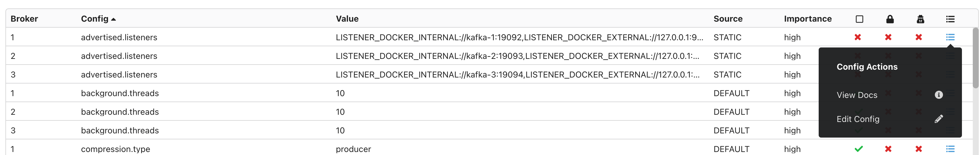This screenshot has width=980, height=155.
Task: Sort table by Importance column
Action: click(x=808, y=19)
